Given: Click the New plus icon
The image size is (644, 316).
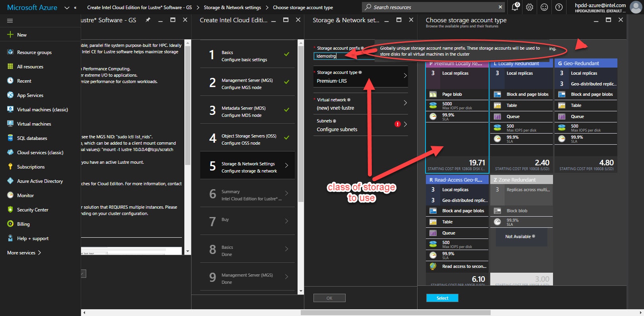Looking at the screenshot, I should [x=10, y=35].
